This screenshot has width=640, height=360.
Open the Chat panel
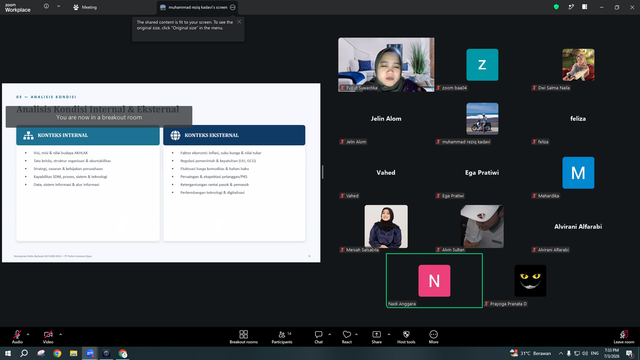318,337
